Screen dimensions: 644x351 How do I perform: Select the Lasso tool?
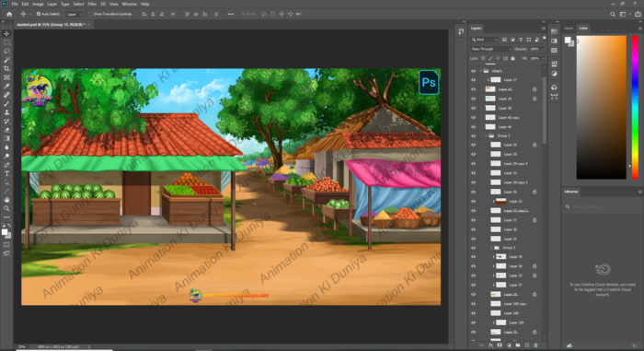point(7,51)
